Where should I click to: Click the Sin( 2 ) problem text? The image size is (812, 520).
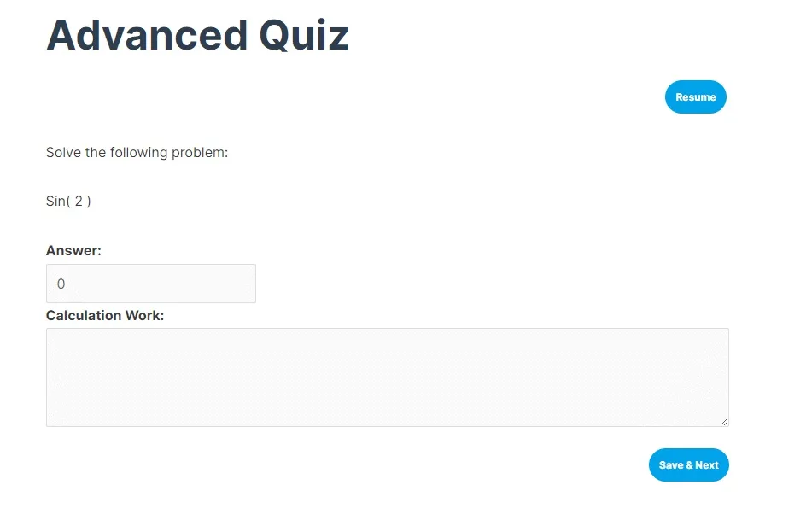(68, 201)
